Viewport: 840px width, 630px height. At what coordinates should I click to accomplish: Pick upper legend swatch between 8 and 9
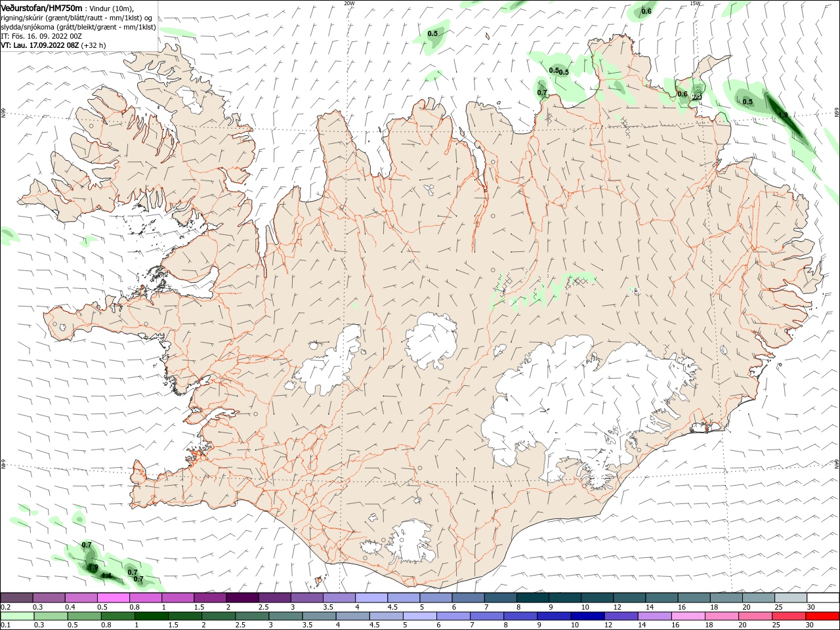pos(532,598)
